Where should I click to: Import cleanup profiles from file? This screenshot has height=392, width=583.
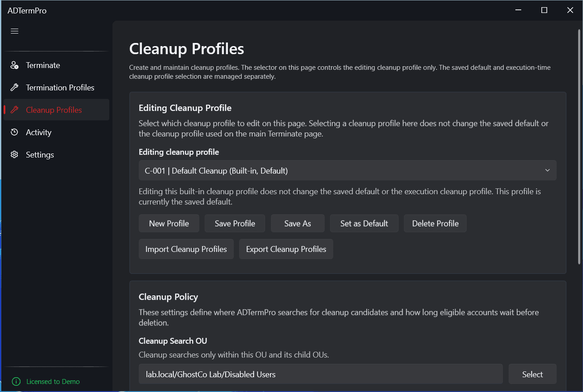[x=186, y=249]
